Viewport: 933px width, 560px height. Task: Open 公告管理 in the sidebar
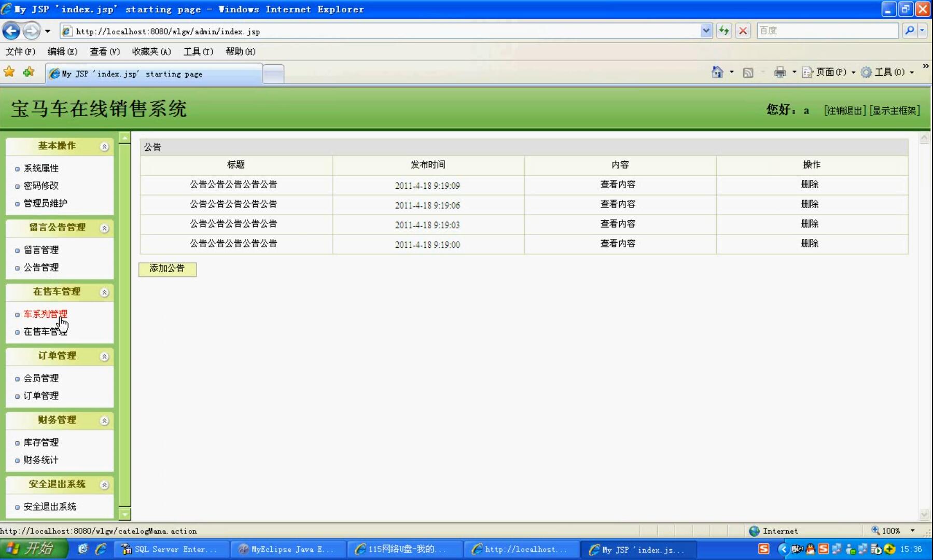pos(41,268)
